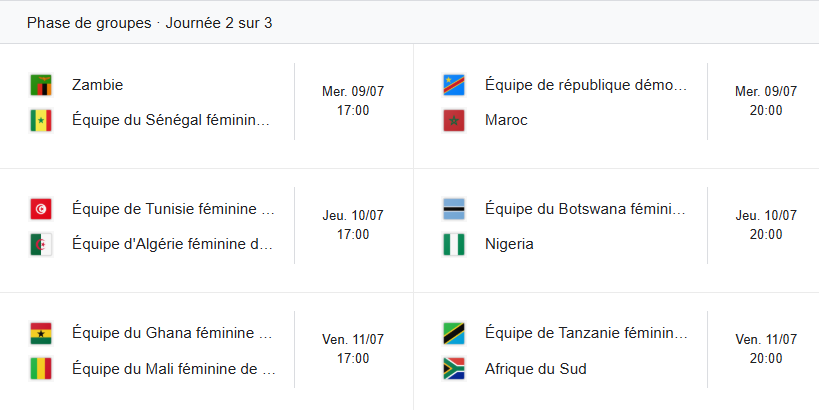Viewport: 819px width, 410px height.
Task: View the Mer. 09/07 17:00 match time
Action: point(353,101)
